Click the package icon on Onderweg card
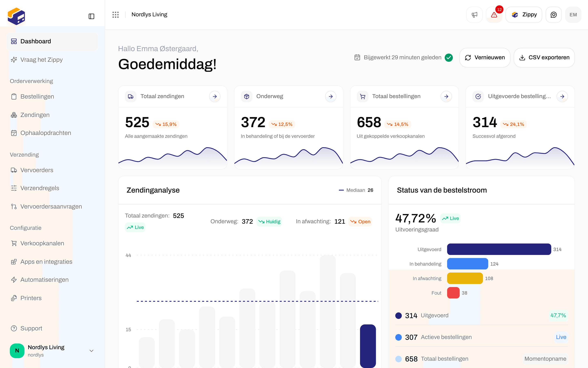The image size is (588, 368). pyautogui.click(x=247, y=96)
